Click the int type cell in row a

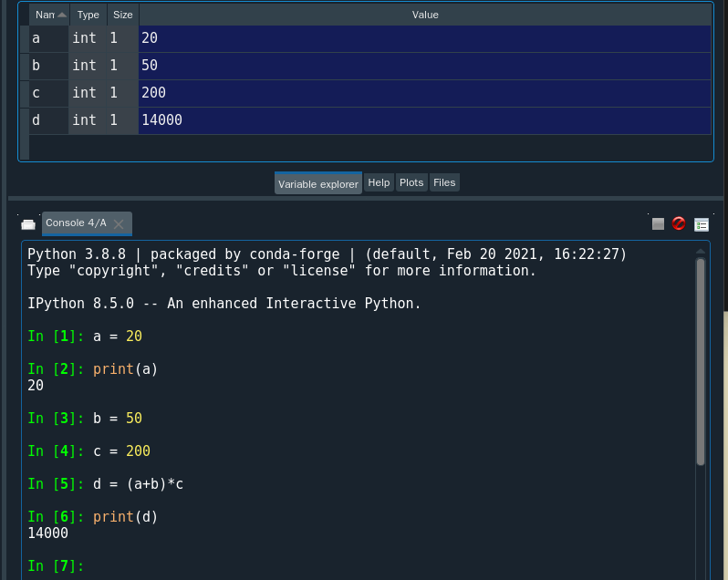[88, 38]
